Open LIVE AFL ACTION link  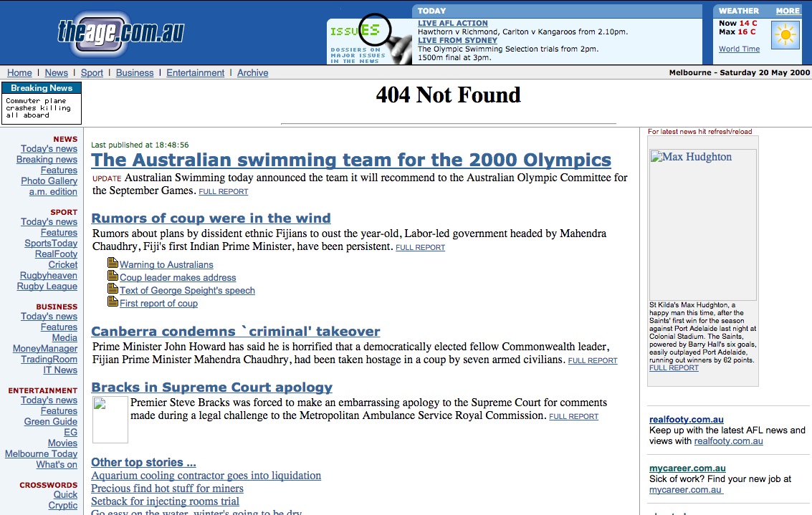click(x=453, y=24)
